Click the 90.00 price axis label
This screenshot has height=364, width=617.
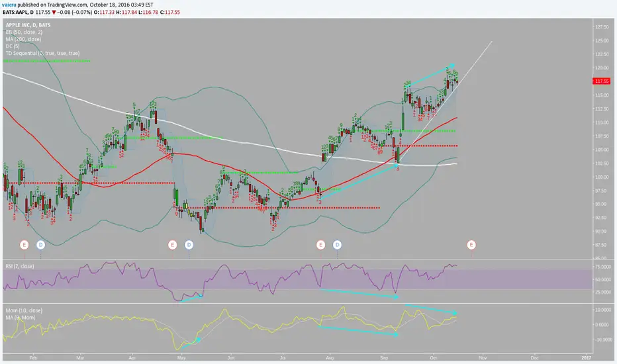pos(602,232)
